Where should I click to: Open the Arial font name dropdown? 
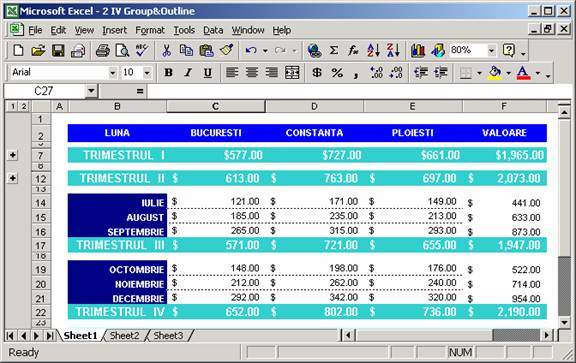112,73
